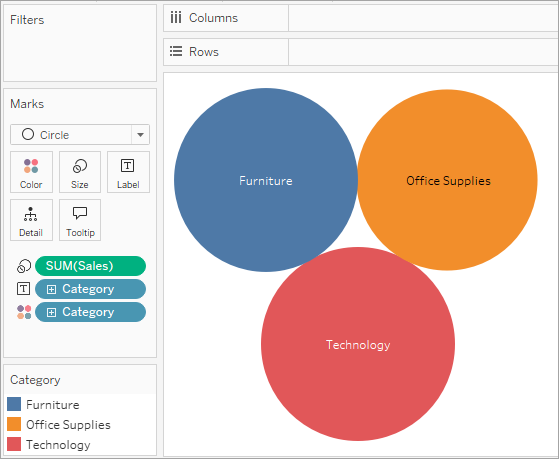Open the Circle mark type dropdown arrow
Screen dimensions: 559x459
(x=140, y=135)
